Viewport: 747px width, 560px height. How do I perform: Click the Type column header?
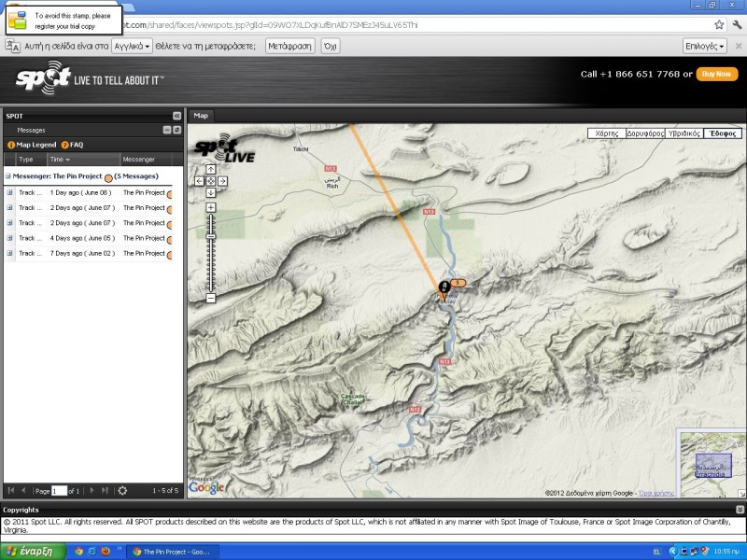31,160
